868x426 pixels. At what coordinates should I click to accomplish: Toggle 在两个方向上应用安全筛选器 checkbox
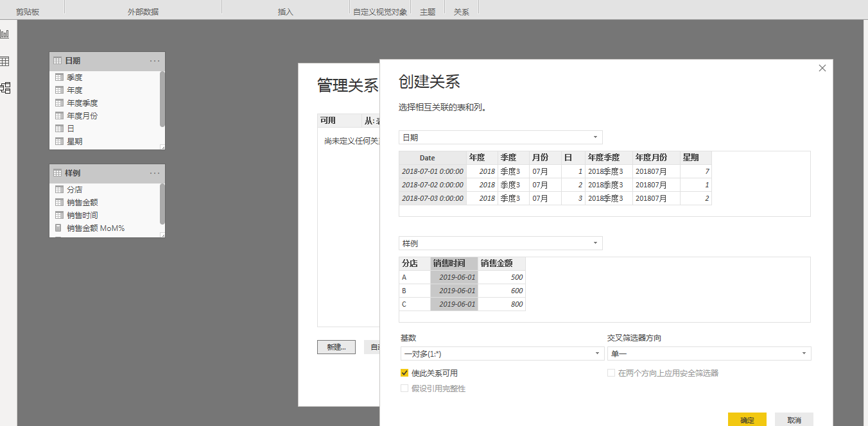(x=611, y=373)
